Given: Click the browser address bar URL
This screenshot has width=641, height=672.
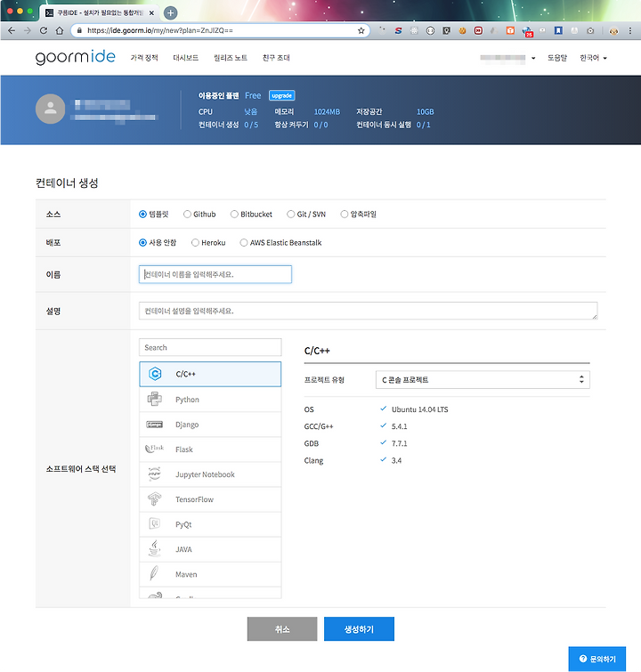Looking at the screenshot, I should (x=160, y=30).
